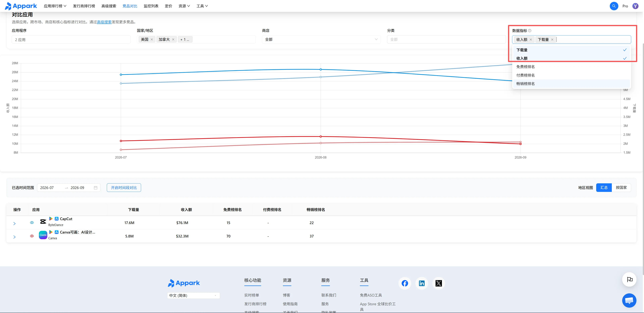Image resolution: width=644 pixels, height=313 pixels.
Task: Open the 商店 全部 dropdown
Action: click(x=321, y=39)
